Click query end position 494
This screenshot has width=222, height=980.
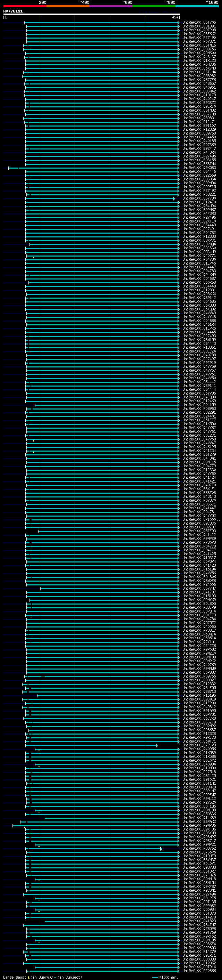(x=175, y=17)
